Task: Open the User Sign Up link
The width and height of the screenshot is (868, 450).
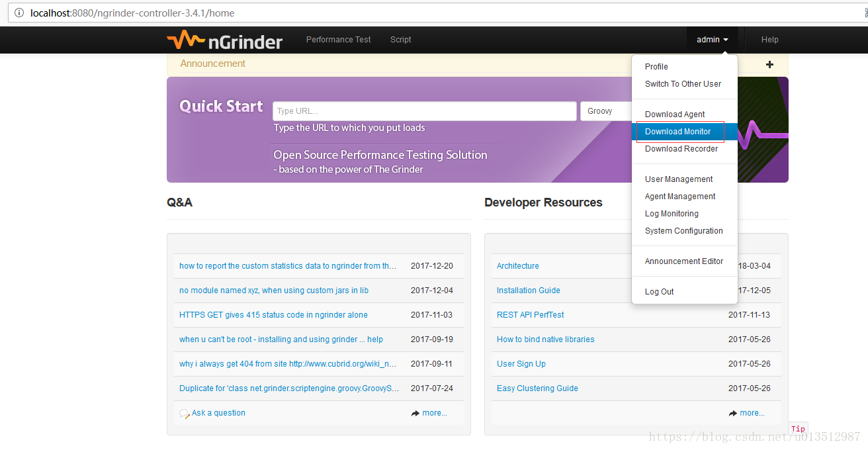Action: pos(521,364)
